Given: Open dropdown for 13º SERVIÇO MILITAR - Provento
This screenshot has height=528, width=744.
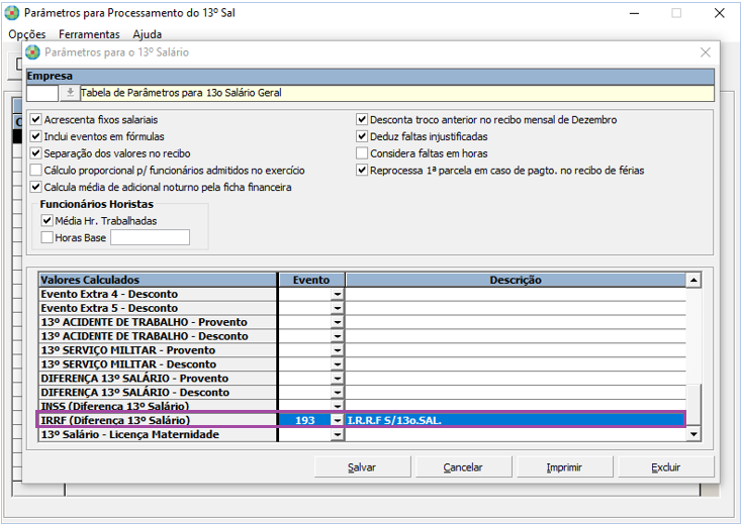Looking at the screenshot, I should [x=337, y=350].
